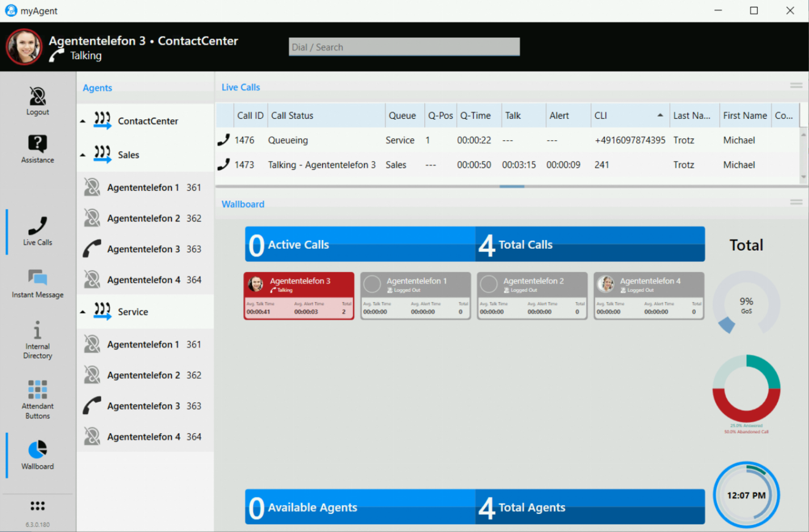The width and height of the screenshot is (809, 532).
Task: Open the Assistance help icon
Action: coord(38,143)
